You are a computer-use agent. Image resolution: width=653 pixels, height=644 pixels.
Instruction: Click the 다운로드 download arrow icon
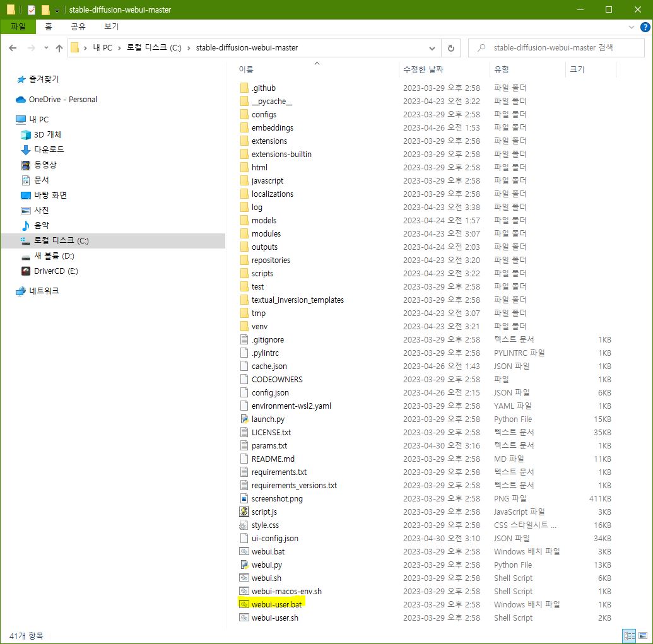[x=26, y=149]
